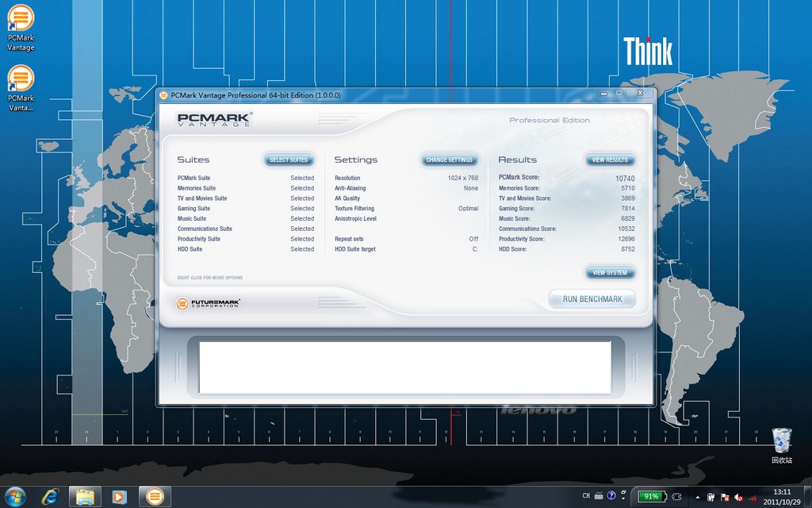Click the PCMark Vantage logo
The width and height of the screenshot is (812, 508).
pos(214,119)
